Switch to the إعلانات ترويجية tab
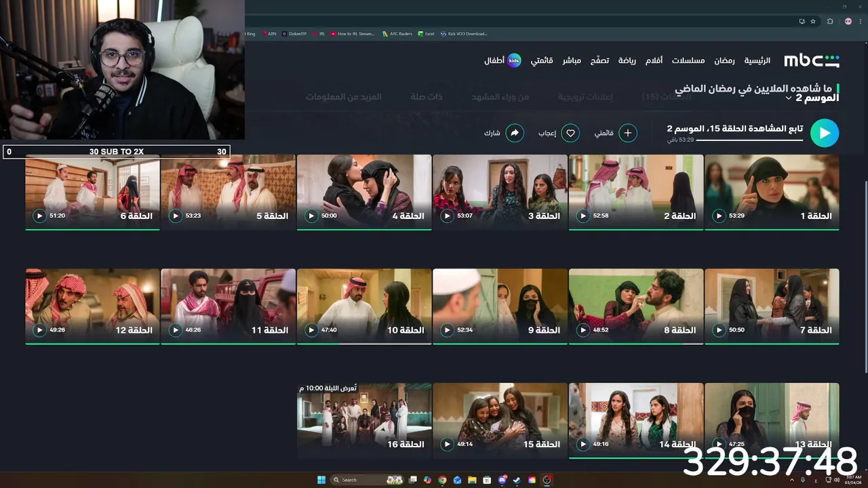This screenshot has height=488, width=868. click(x=585, y=97)
